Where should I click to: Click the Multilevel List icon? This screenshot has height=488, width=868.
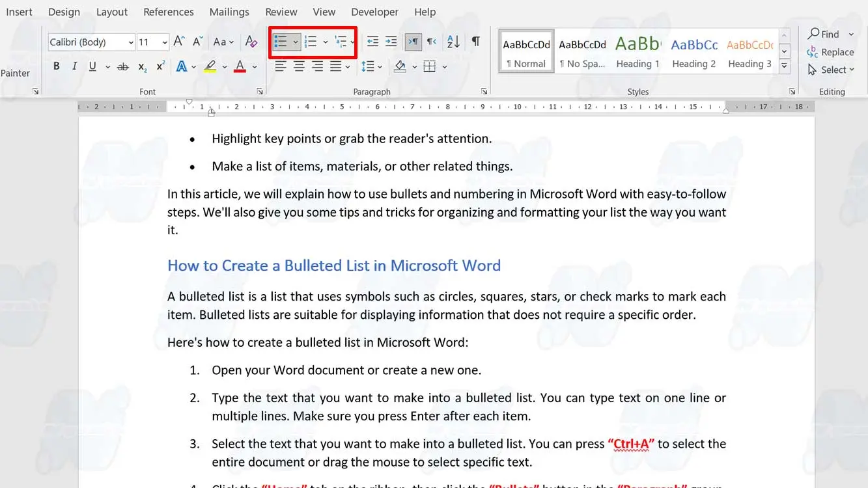point(340,42)
